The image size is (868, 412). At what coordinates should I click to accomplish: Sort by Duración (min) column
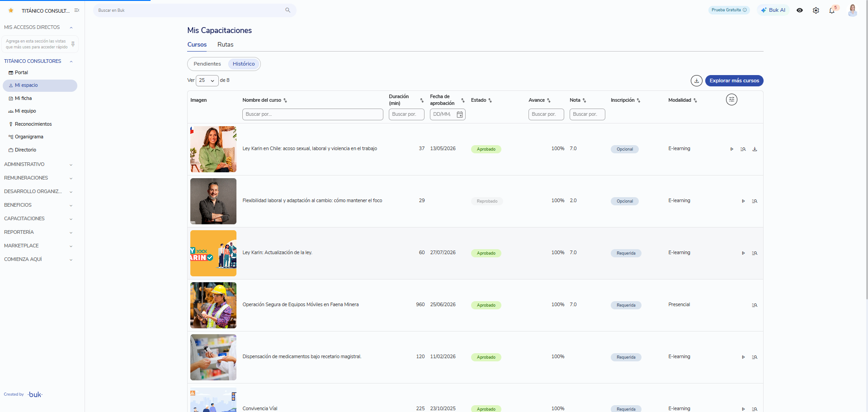coord(422,100)
